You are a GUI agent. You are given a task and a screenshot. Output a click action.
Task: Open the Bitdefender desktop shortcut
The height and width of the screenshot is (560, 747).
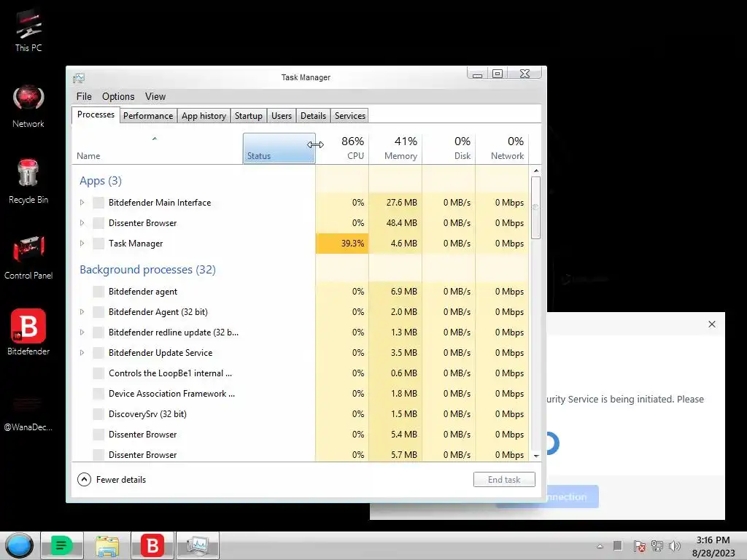pos(28,332)
